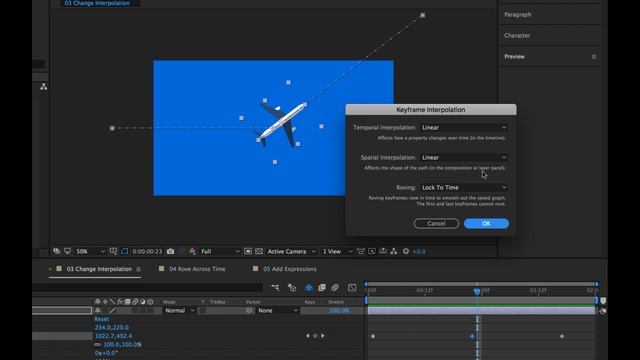Image resolution: width=640 pixels, height=360 pixels.
Task: Click OK in Keyframe Interpolation dialog
Action: (486, 223)
